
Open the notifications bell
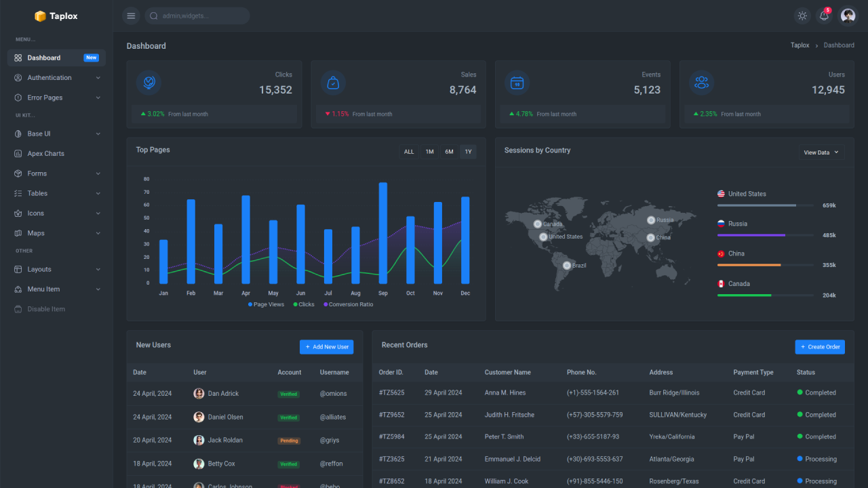[x=823, y=15]
